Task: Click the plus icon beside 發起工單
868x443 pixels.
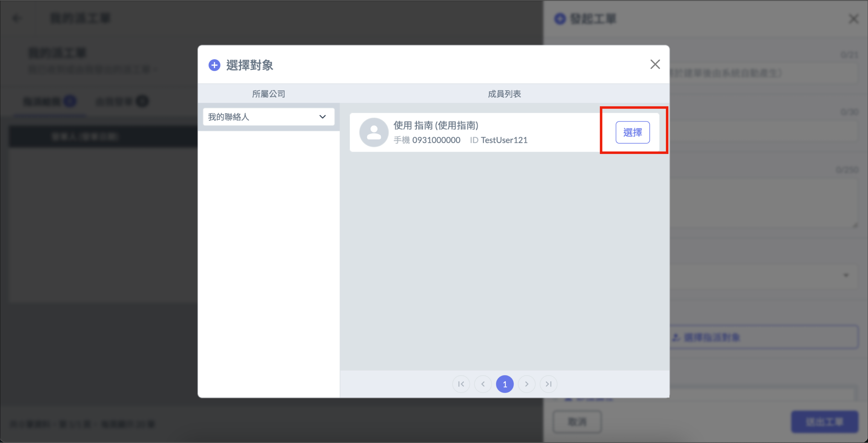Action: pos(560,19)
